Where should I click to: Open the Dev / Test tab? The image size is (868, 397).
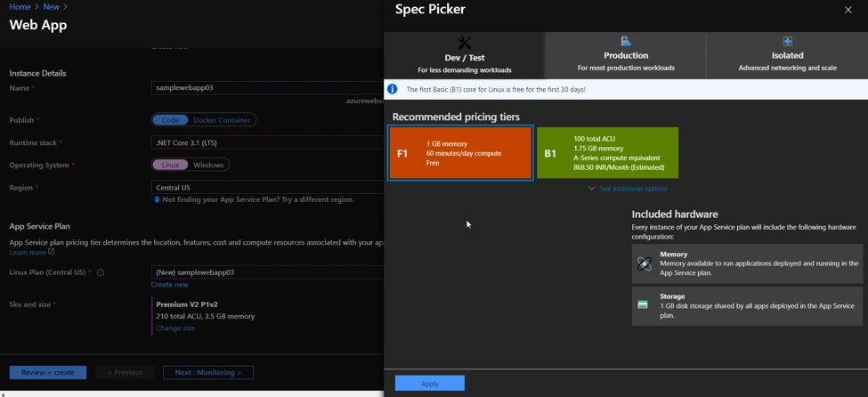[465, 55]
